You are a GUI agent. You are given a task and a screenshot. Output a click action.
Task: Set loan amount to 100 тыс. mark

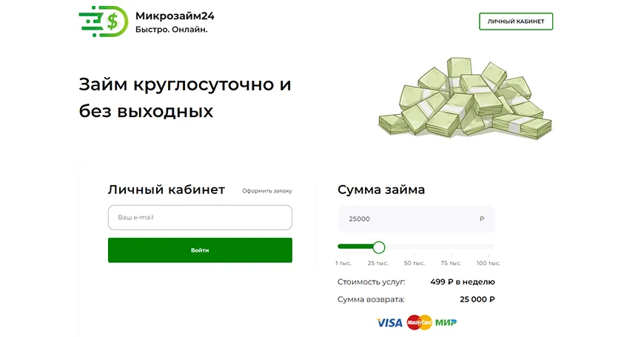pos(489,263)
